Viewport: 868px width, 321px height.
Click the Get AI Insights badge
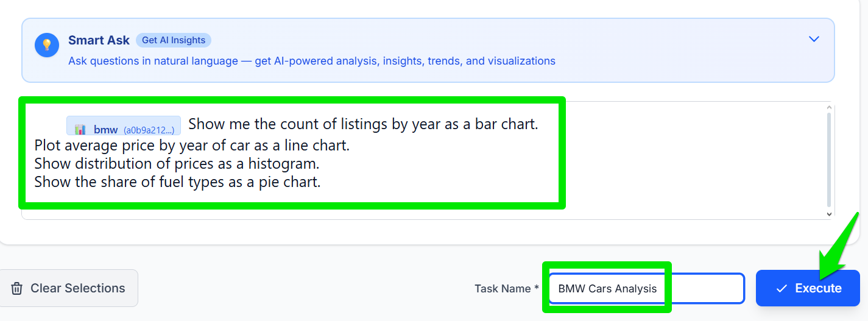tap(174, 40)
